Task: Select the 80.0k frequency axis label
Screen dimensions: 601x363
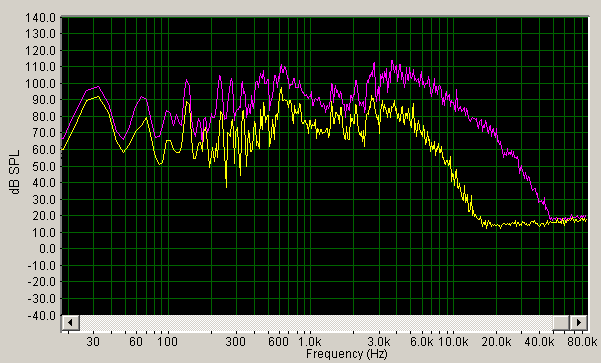Action: click(x=583, y=341)
